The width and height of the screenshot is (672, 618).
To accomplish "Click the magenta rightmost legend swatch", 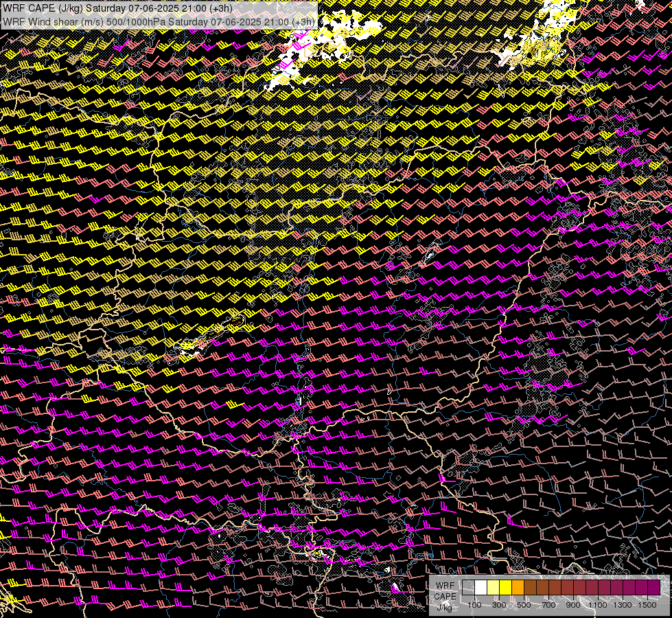I will 653,588.
